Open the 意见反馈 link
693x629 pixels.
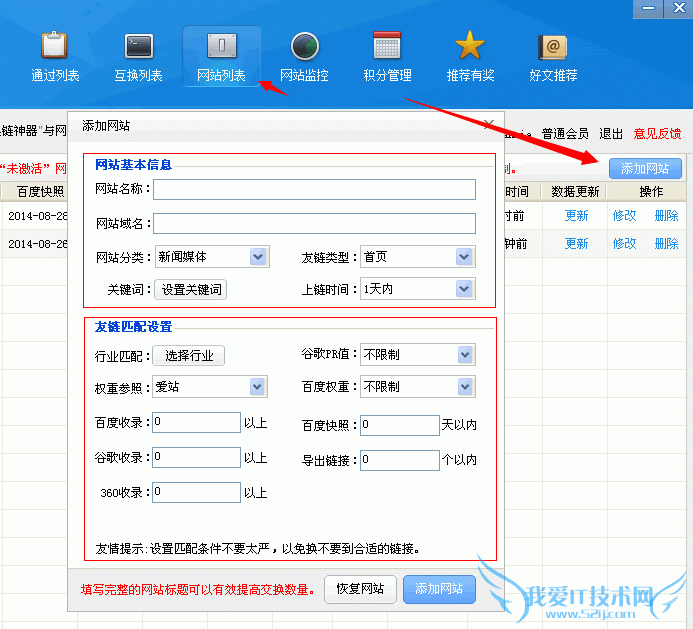click(x=657, y=133)
